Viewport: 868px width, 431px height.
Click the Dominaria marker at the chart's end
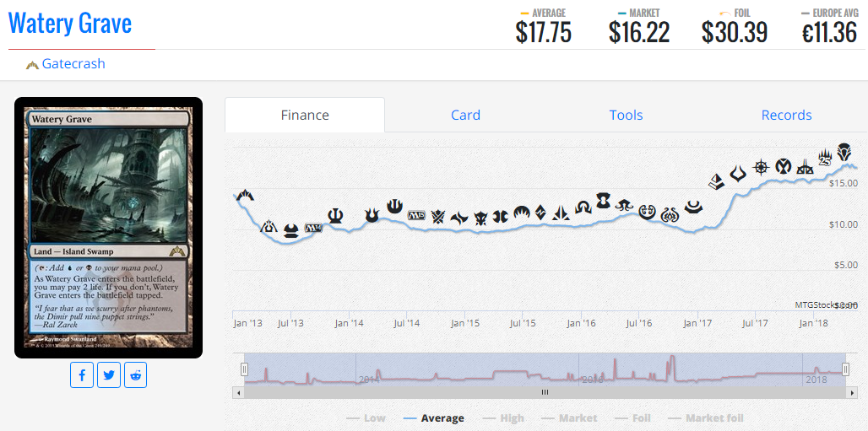click(x=844, y=150)
